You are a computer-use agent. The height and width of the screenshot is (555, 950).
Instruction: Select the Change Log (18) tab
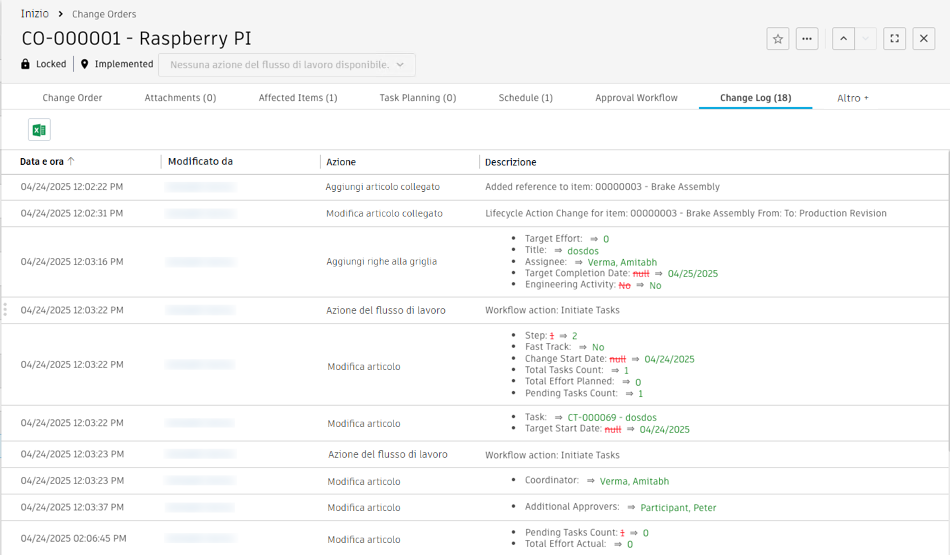point(756,98)
